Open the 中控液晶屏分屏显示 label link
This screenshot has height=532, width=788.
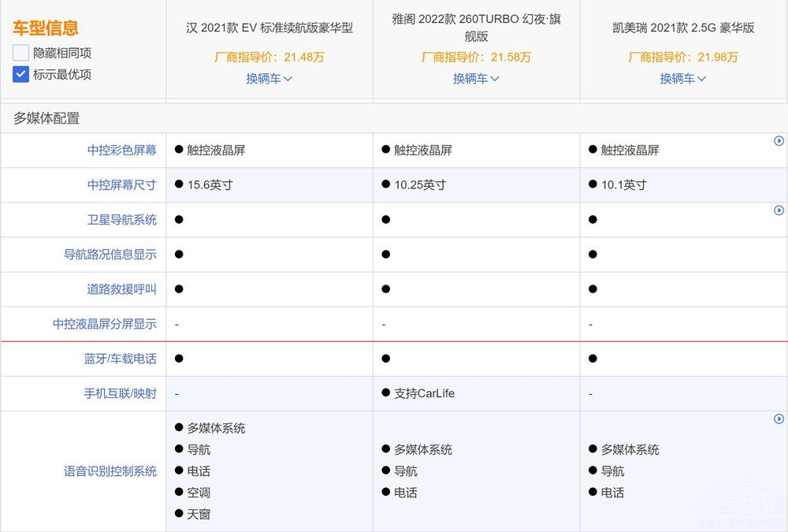click(105, 324)
